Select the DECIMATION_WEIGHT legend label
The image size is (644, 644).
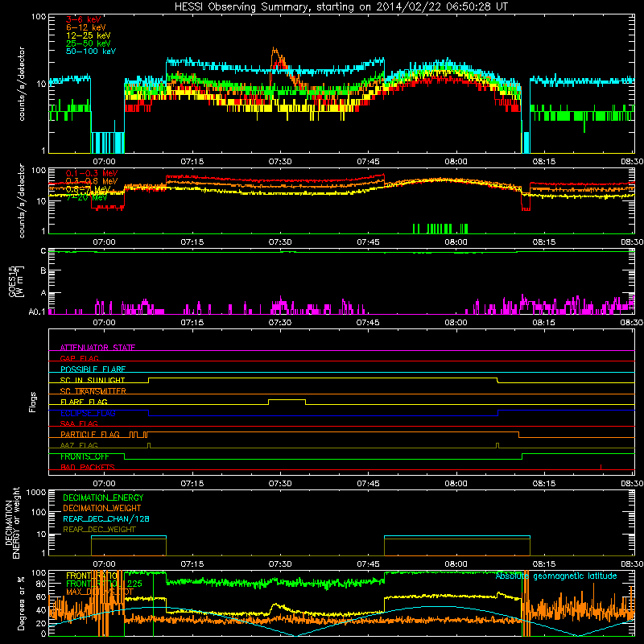click(102, 508)
